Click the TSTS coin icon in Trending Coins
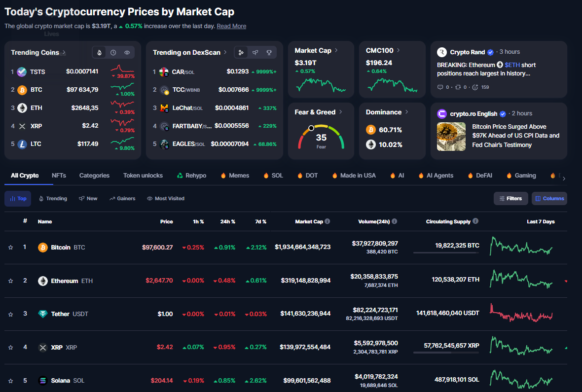The height and width of the screenshot is (392, 582). point(22,71)
